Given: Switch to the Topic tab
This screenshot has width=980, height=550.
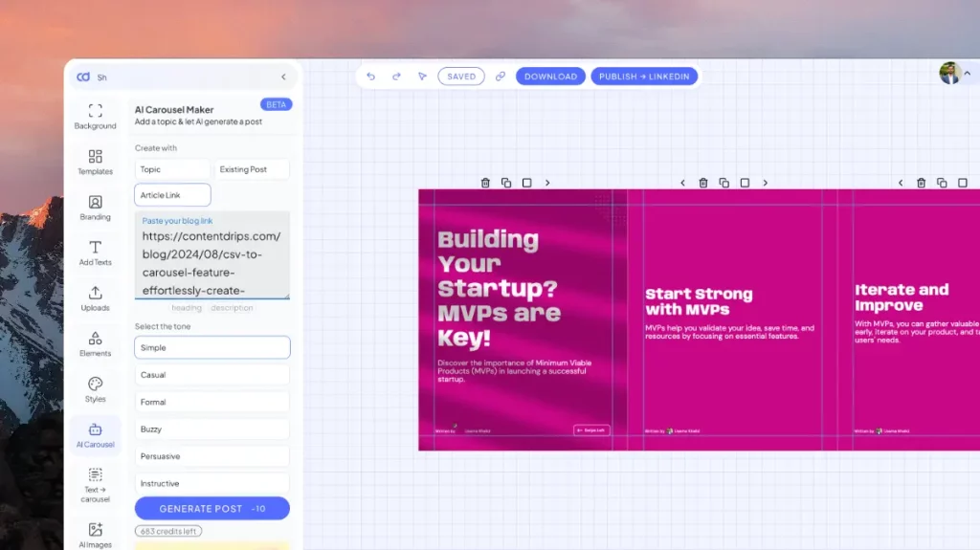Looking at the screenshot, I should (x=172, y=169).
